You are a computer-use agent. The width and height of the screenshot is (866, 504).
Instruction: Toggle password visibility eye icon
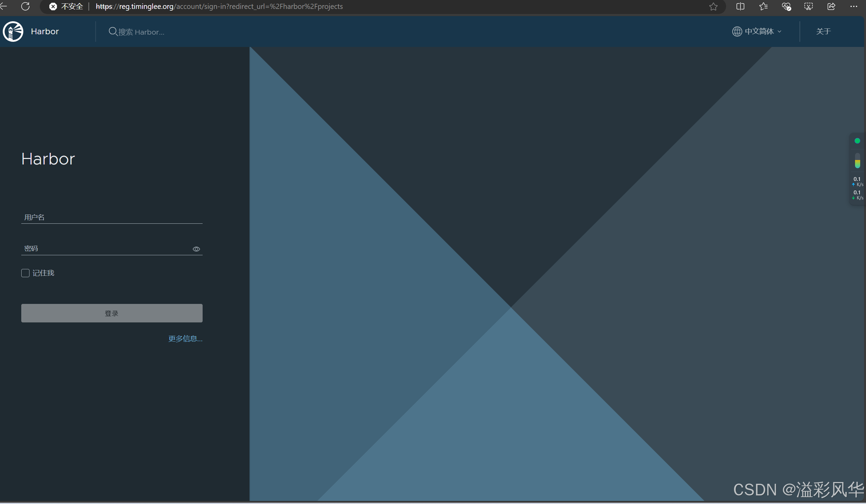[x=196, y=249]
